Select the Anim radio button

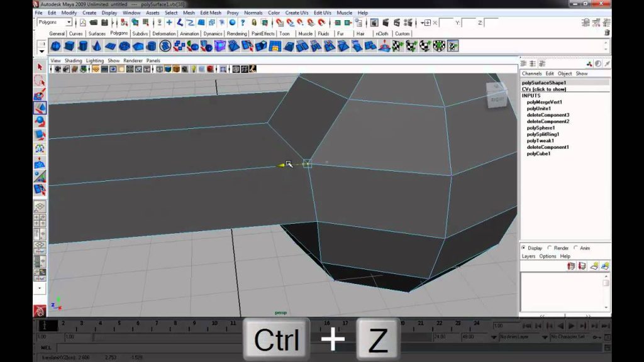click(x=575, y=248)
